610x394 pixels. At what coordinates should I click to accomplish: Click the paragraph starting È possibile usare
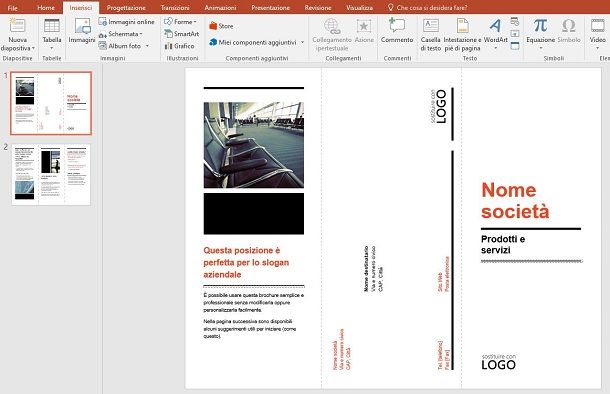254,303
